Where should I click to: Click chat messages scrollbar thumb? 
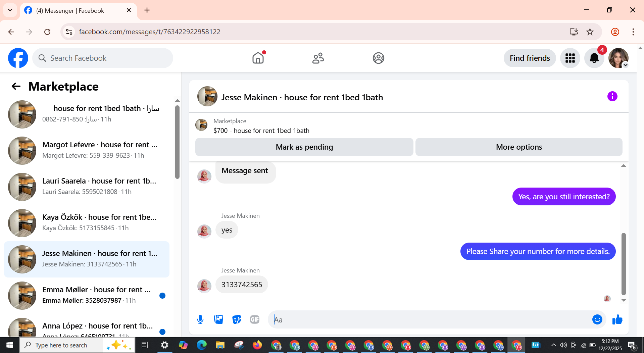pos(624,264)
